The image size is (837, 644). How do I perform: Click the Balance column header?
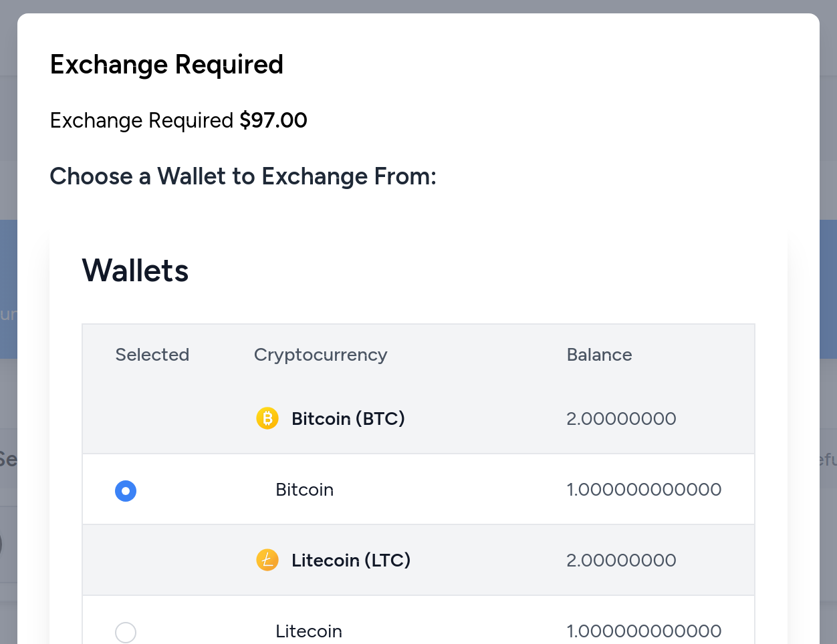coord(599,355)
